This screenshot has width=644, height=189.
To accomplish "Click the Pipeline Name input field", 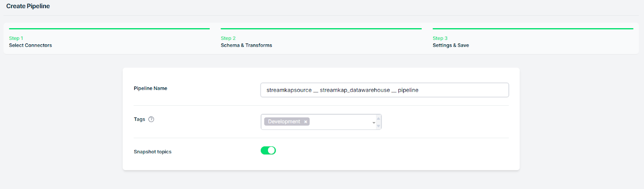I will (384, 90).
